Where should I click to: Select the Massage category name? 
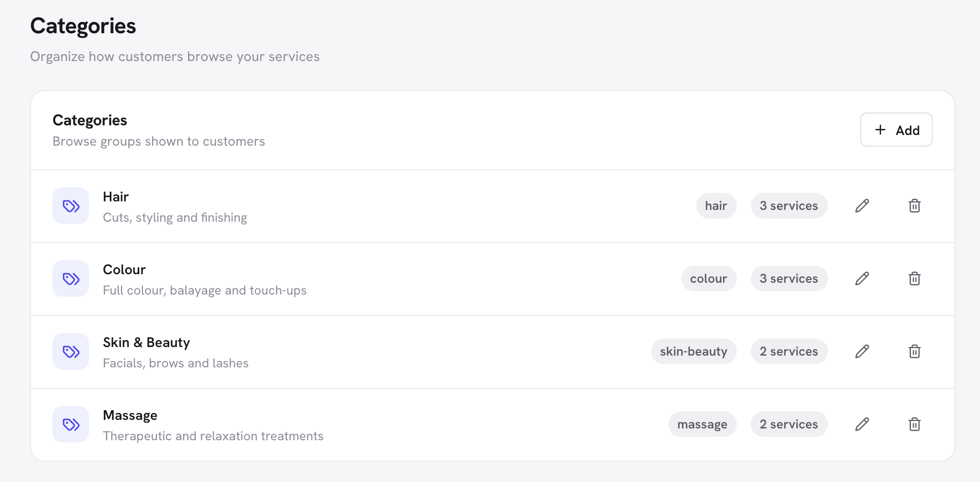point(130,416)
